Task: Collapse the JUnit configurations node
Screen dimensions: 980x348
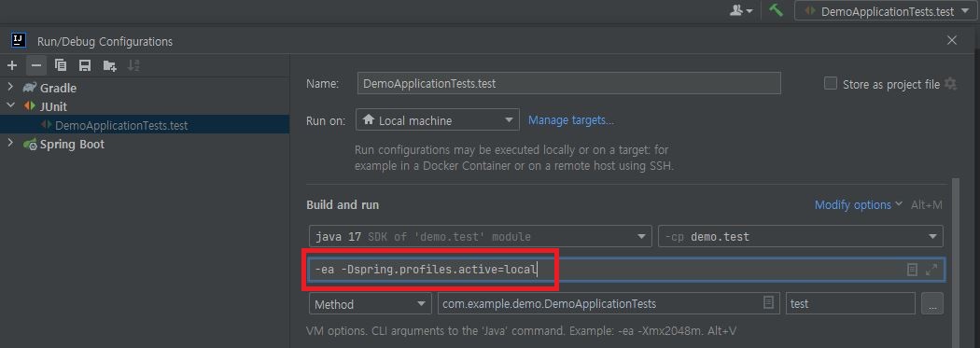Action: pyautogui.click(x=10, y=106)
